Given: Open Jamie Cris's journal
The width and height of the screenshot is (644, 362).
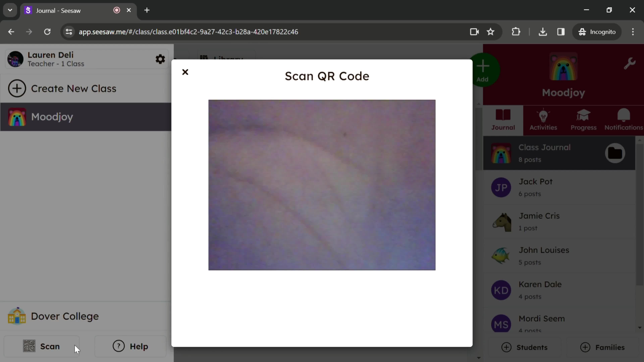Looking at the screenshot, I should click(x=559, y=222).
